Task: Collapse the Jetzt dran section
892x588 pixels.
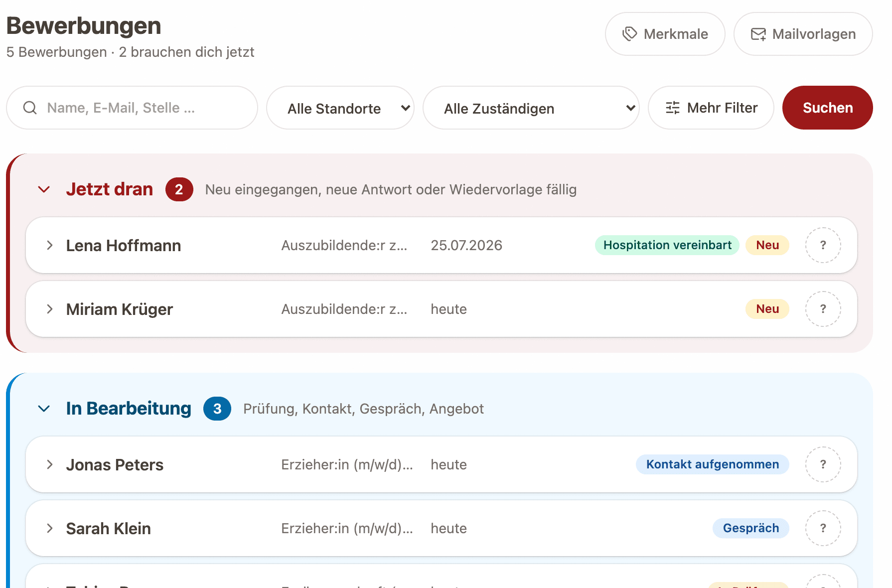Action: 44,189
